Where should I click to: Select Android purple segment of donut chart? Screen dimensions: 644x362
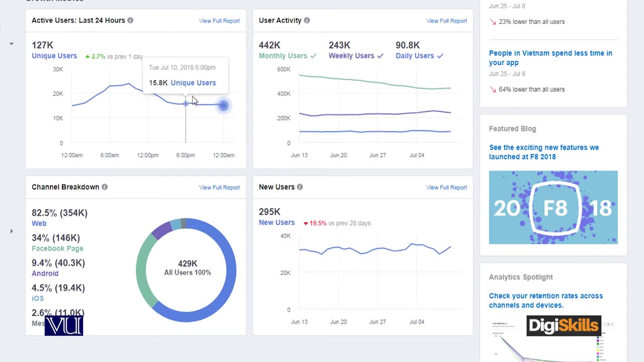[x=161, y=230]
